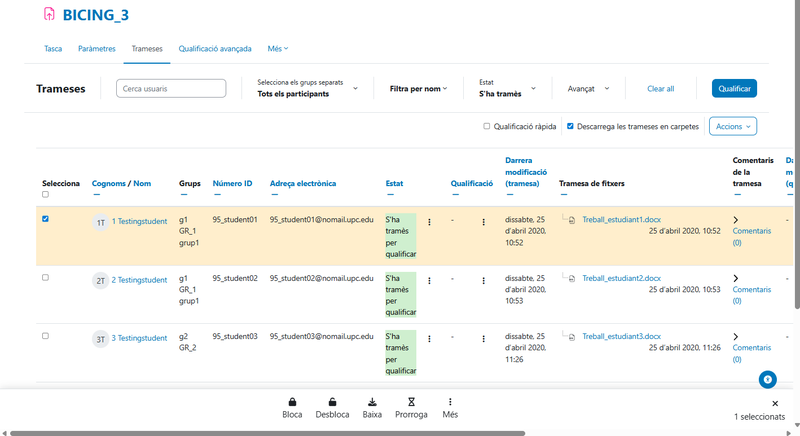
Task: Open status actions menu for 1 Testingstudent
Action: coord(430,223)
